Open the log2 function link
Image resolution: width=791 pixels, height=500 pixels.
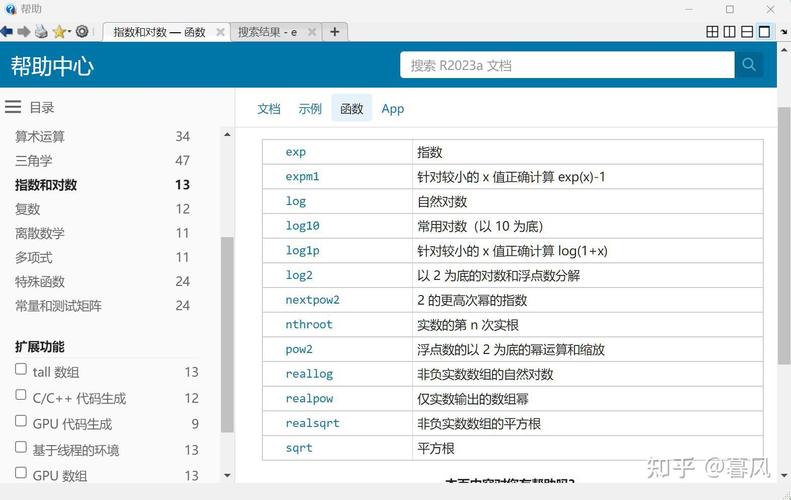tap(299, 275)
